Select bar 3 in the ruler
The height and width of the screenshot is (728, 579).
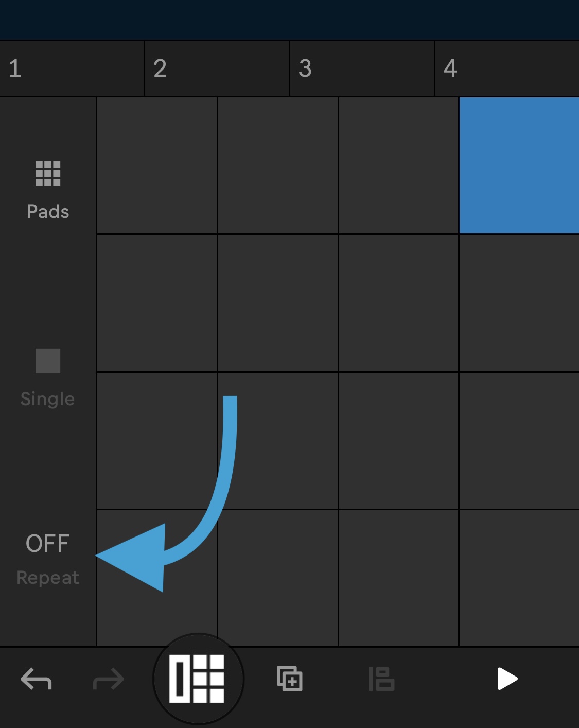coord(362,68)
